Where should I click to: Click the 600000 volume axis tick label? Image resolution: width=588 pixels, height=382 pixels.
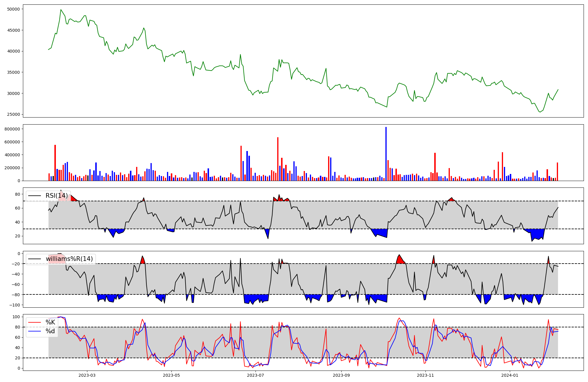click(x=12, y=142)
